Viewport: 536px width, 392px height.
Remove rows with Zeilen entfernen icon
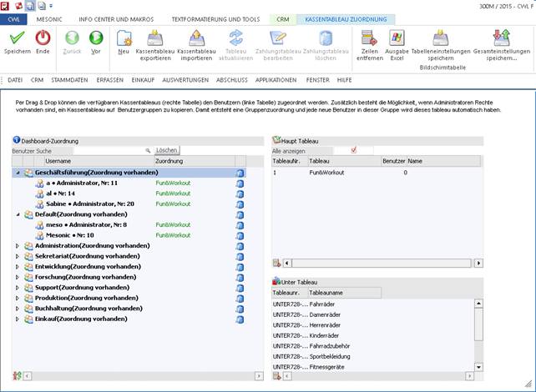(x=368, y=38)
